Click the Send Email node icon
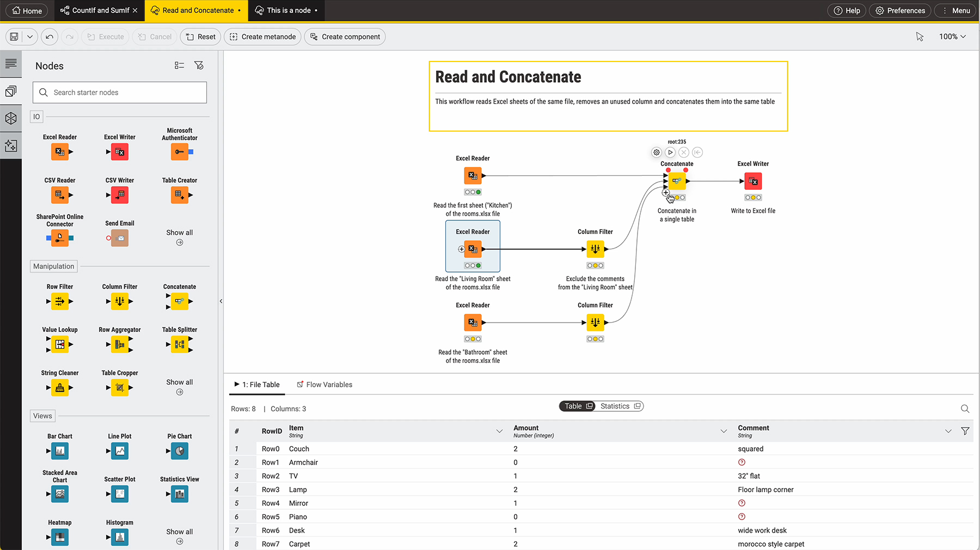Viewport: 980px width, 550px height. click(x=120, y=238)
